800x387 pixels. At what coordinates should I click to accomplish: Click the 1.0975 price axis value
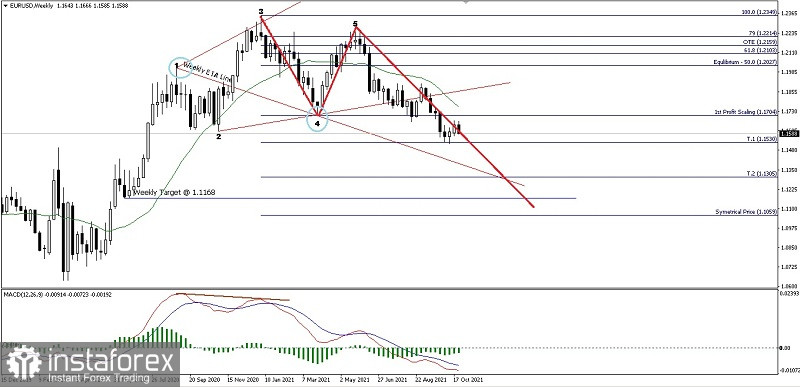pyautogui.click(x=788, y=228)
